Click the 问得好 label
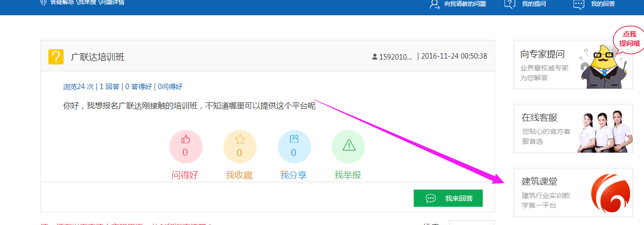 pos(185,175)
